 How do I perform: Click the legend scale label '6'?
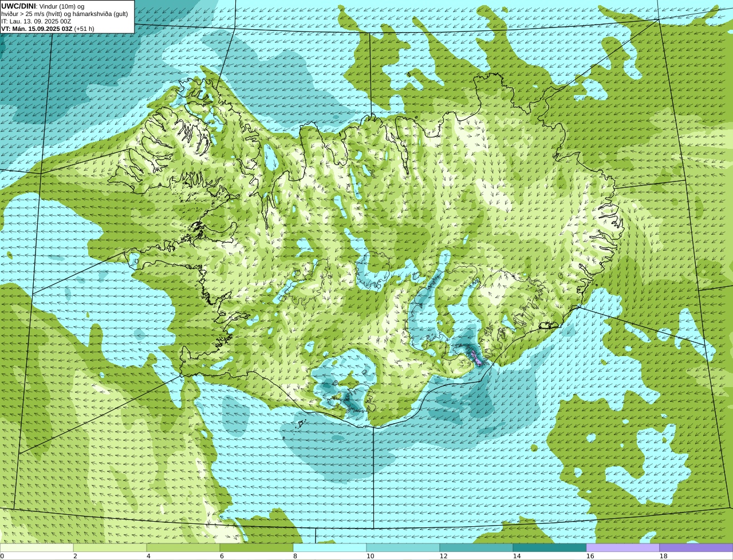(x=222, y=556)
